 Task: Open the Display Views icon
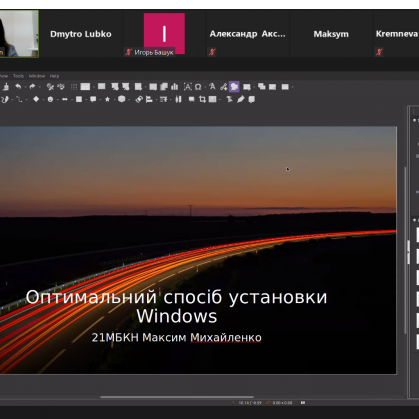pyautogui.click(x=85, y=87)
